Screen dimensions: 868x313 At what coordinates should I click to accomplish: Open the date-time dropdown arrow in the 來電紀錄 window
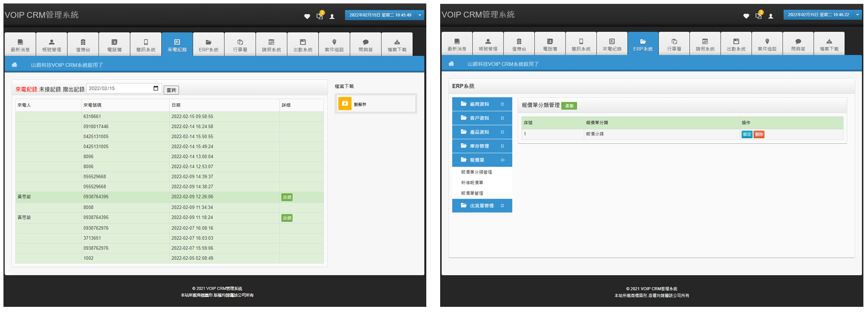tap(420, 15)
